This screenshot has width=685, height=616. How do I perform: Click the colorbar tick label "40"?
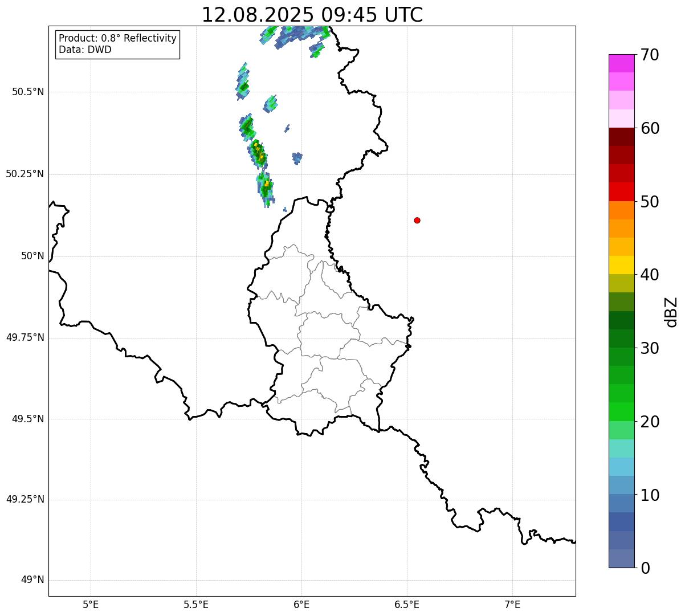650,275
